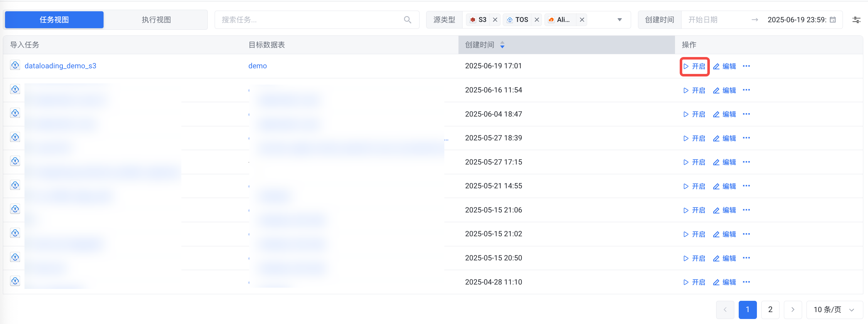This screenshot has height=324, width=868.
Task: Open more actions for 2025-05-15 21:02 task
Action: 746,234
